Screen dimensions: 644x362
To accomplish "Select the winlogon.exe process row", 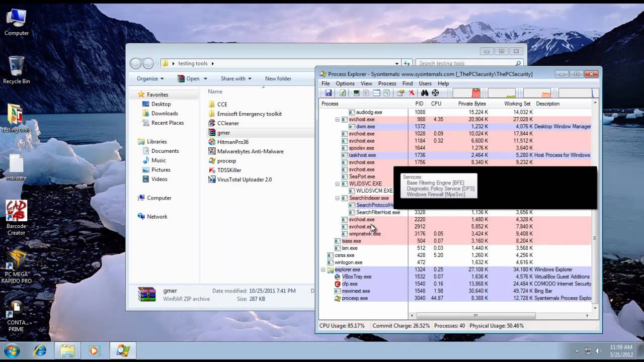I will click(x=456, y=262).
